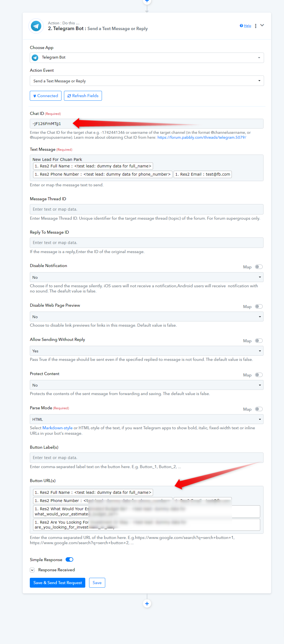Click the Refresh Fields button

click(83, 96)
